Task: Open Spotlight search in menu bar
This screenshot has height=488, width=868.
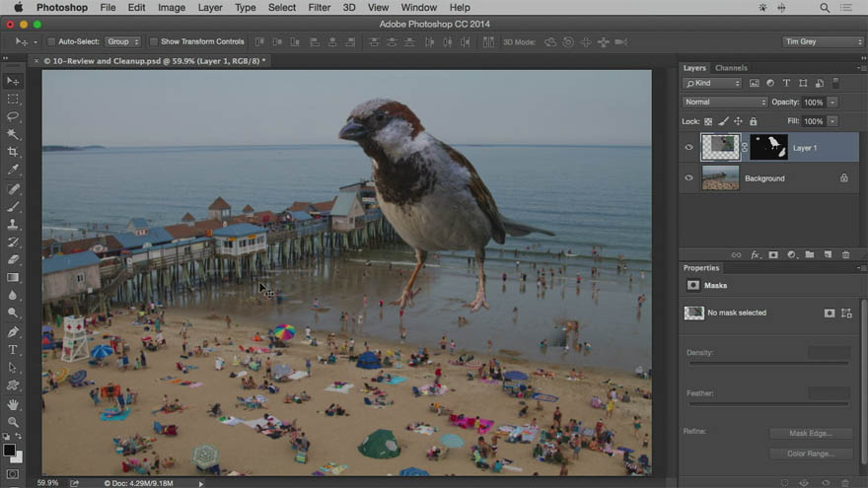Action: [825, 8]
